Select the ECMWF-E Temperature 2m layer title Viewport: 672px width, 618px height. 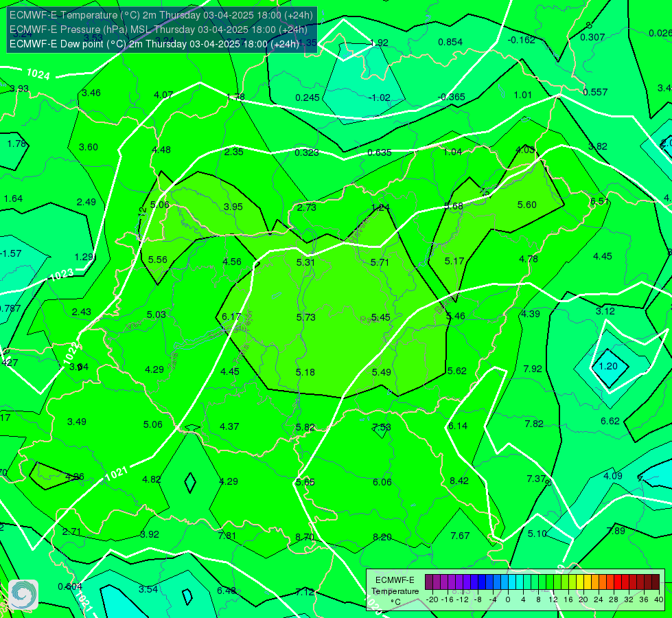coord(161,15)
